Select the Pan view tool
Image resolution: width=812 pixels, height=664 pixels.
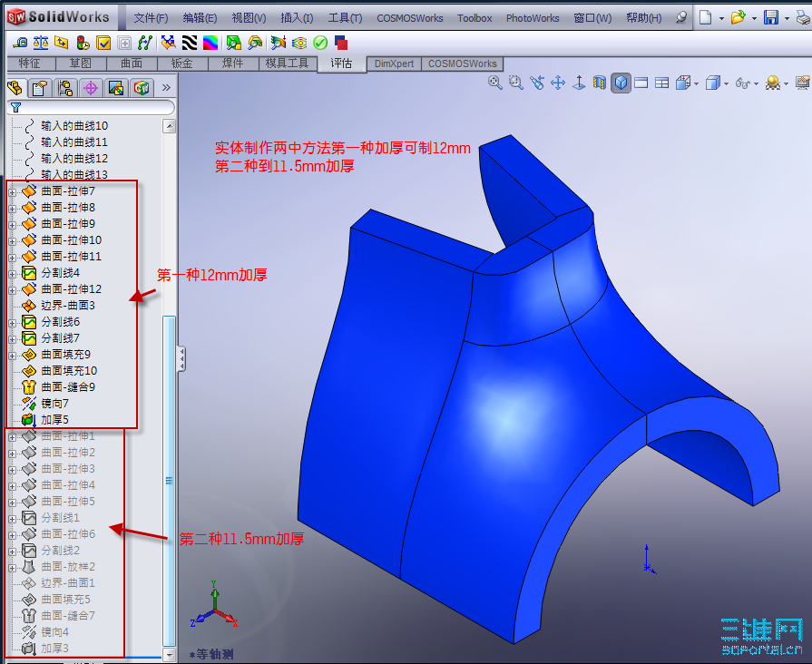[558, 83]
